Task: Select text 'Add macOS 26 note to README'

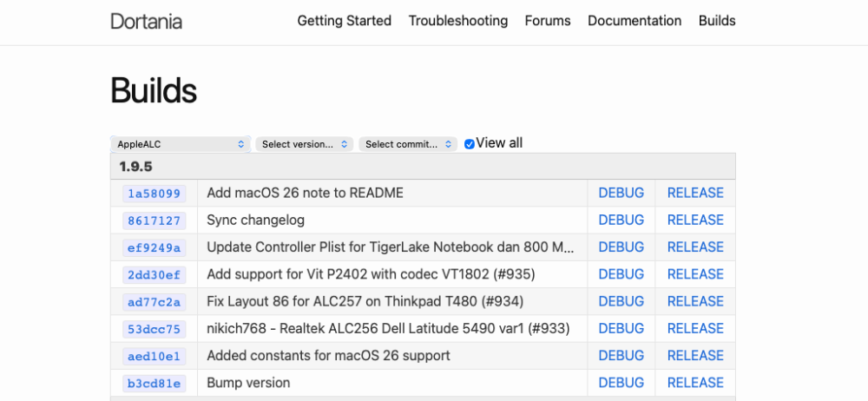Action: (x=305, y=193)
